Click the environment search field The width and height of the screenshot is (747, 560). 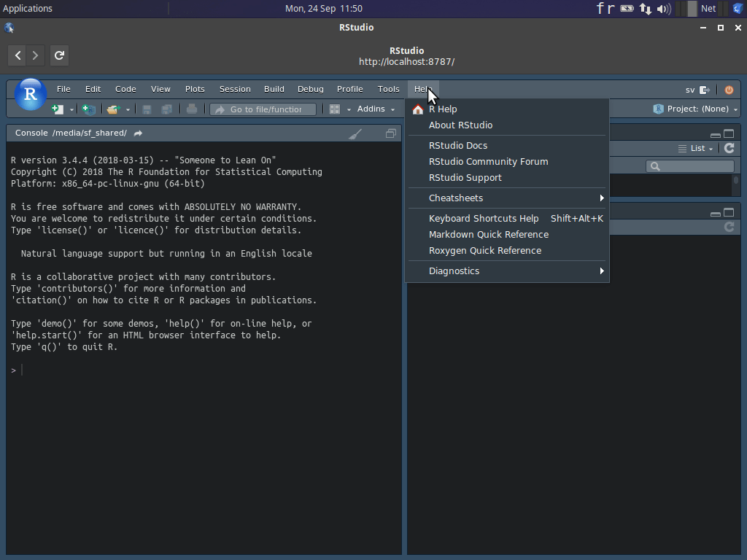(690, 166)
